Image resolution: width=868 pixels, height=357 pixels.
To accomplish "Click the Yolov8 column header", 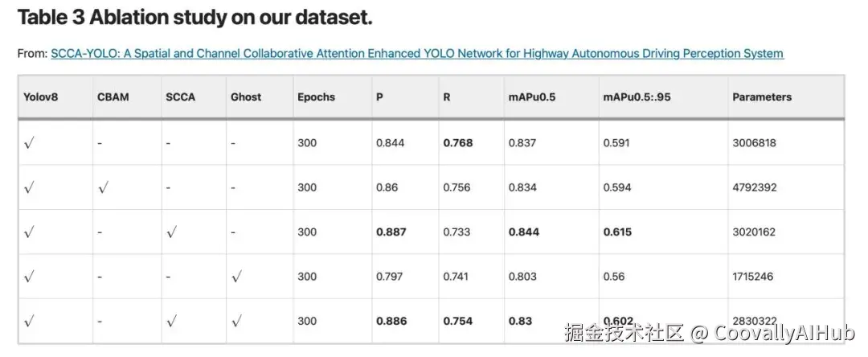I will pos(41,97).
